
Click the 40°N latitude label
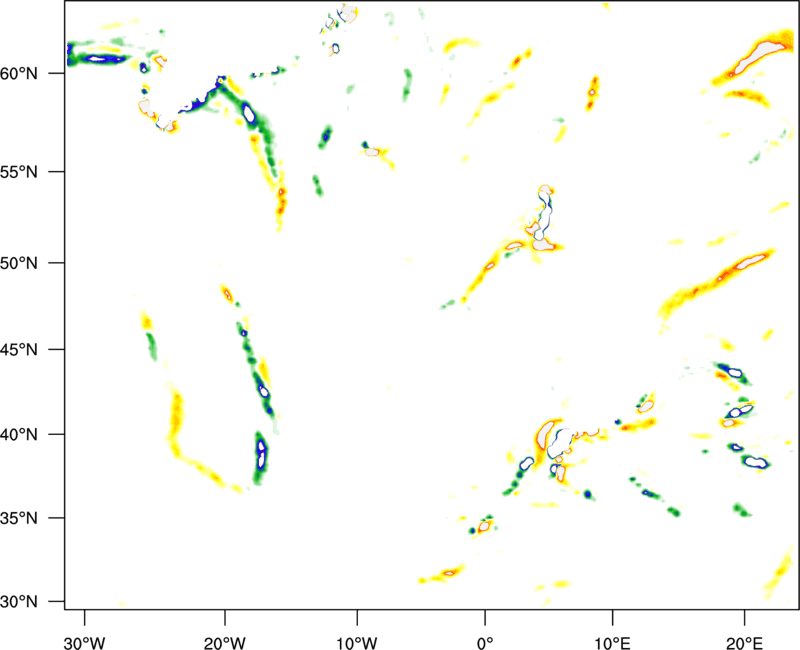(x=19, y=435)
